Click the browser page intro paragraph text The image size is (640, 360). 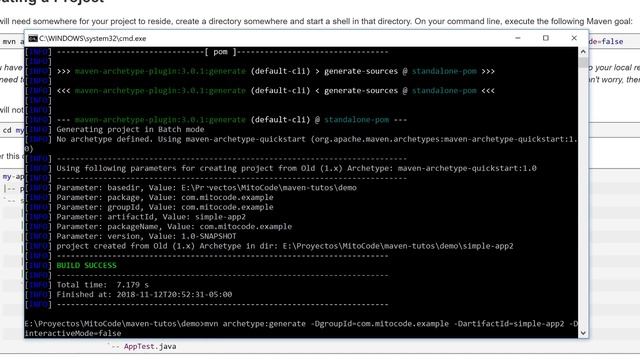point(316,21)
